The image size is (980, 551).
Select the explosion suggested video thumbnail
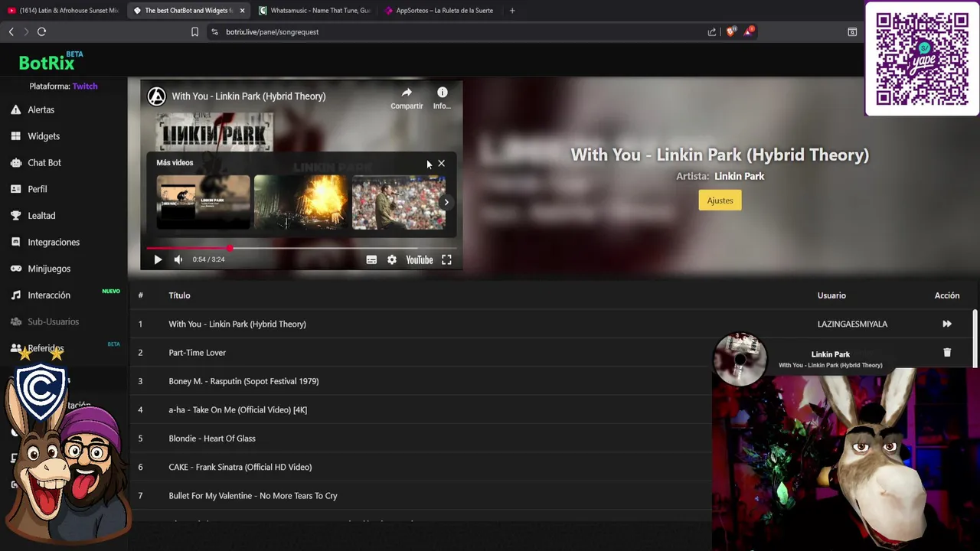click(x=301, y=202)
